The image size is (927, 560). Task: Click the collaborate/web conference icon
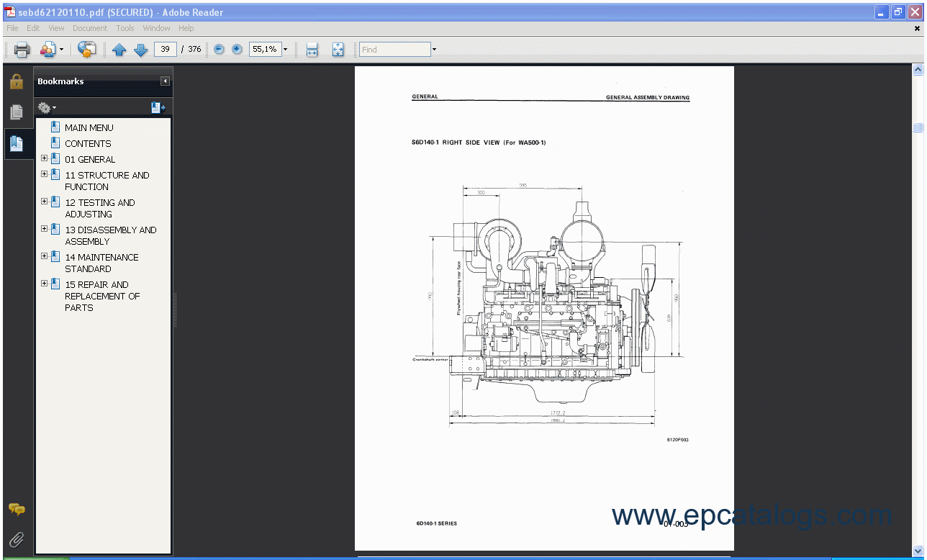[x=86, y=50]
